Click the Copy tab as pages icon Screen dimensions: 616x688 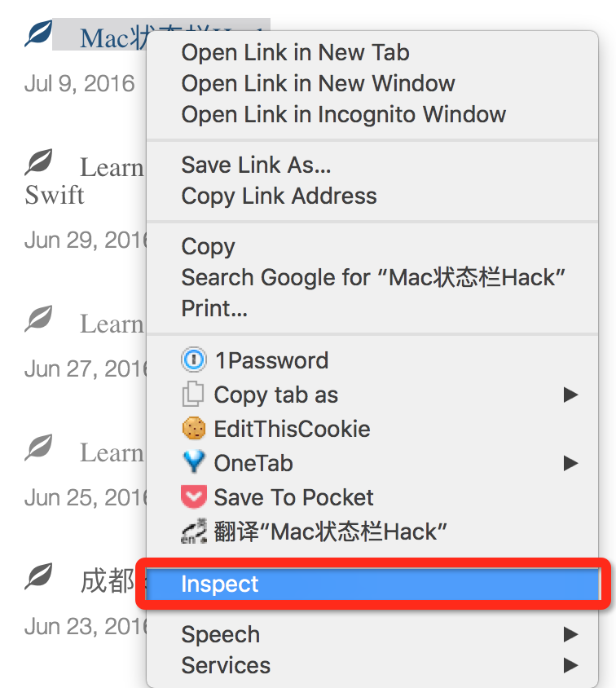point(193,394)
